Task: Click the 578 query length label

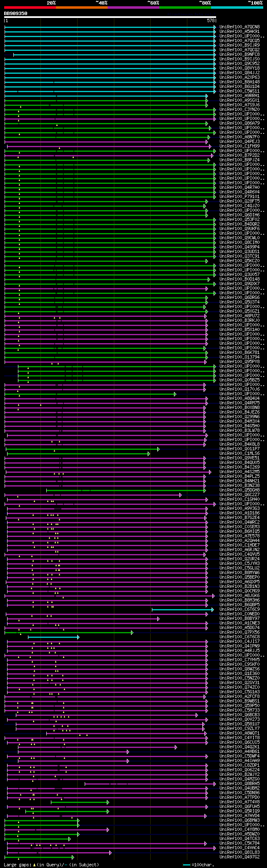Action: (x=211, y=20)
